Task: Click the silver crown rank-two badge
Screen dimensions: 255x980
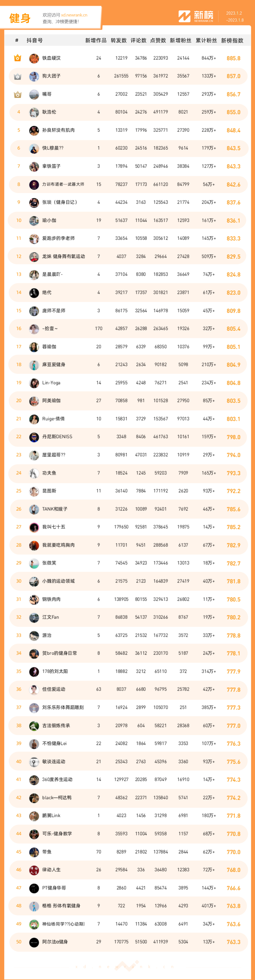Action: point(17,76)
